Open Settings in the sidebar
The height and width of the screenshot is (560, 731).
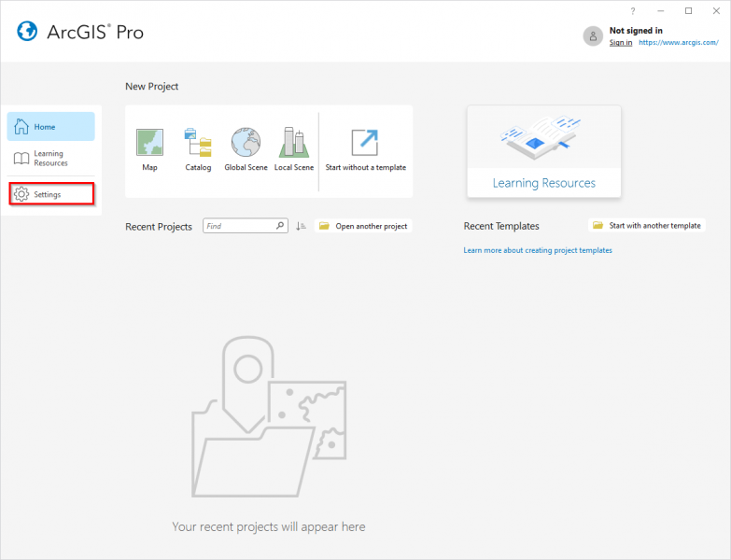click(x=51, y=194)
